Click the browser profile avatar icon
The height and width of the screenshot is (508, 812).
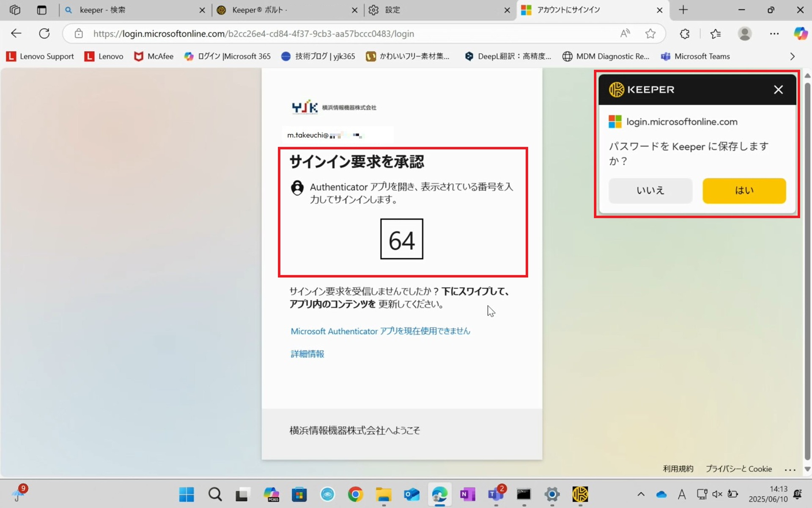tap(745, 33)
